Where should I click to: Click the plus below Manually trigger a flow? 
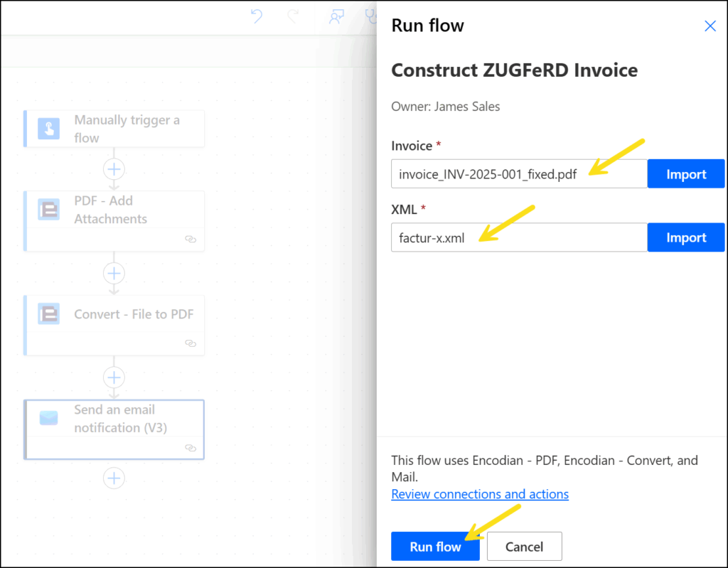coord(114,169)
